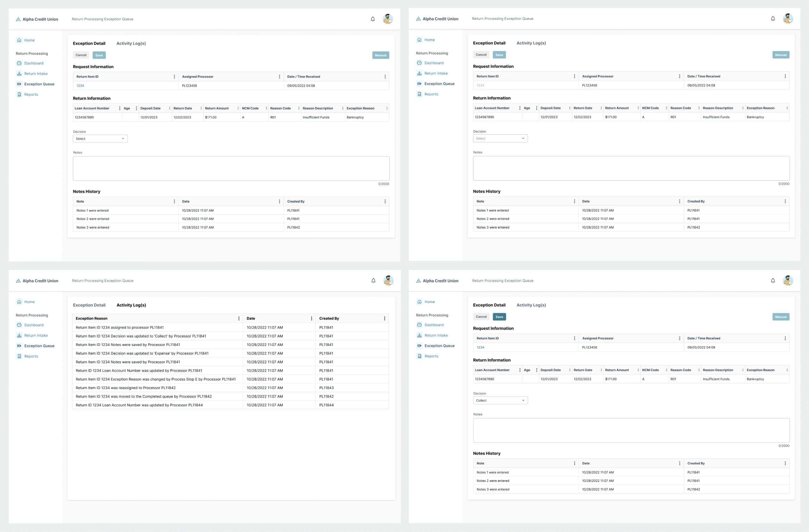Select row 'was reassigned to Processor PL11842'
This screenshot has width=809, height=532.
pyautogui.click(x=230, y=388)
